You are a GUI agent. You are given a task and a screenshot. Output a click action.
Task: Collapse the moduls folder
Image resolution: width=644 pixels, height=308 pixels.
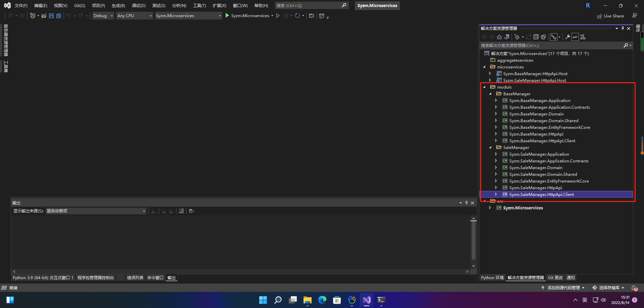point(484,87)
